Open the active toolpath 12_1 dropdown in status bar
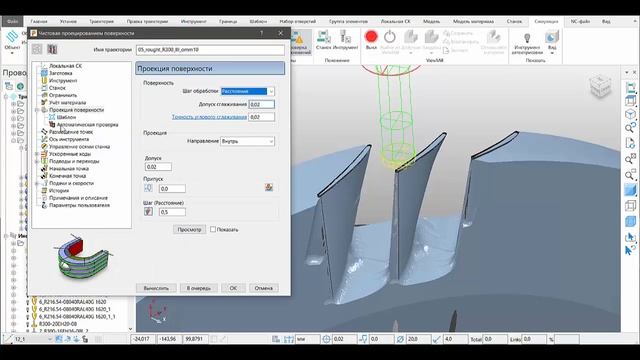The height and width of the screenshot is (360, 640). click(x=50, y=339)
